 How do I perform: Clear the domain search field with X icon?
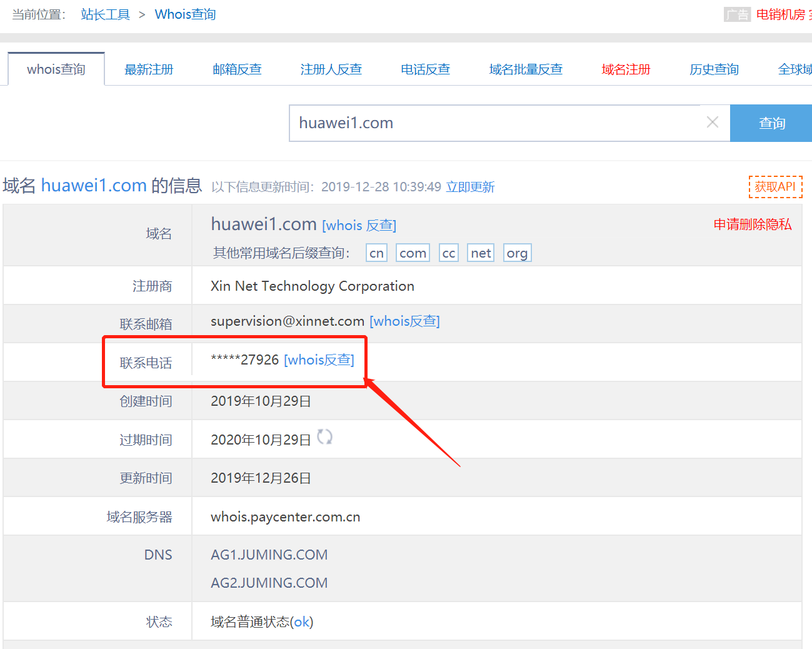click(712, 123)
